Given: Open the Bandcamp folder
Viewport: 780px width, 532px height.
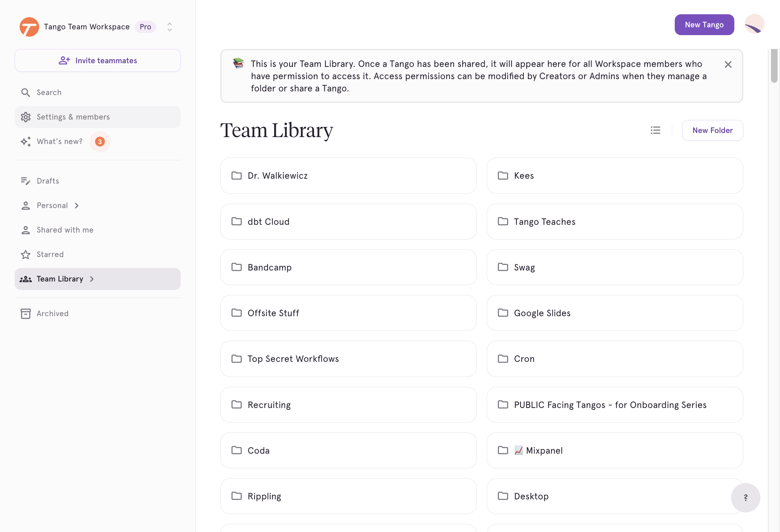Looking at the screenshot, I should point(348,267).
